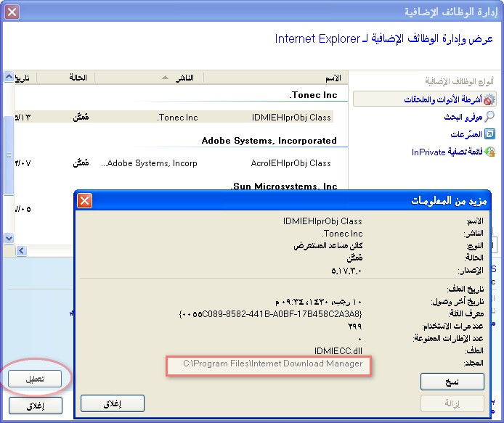Image resolution: width=504 pixels, height=423 pixels.
Task: Open موفرو البحث add-on type
Action: (463, 117)
